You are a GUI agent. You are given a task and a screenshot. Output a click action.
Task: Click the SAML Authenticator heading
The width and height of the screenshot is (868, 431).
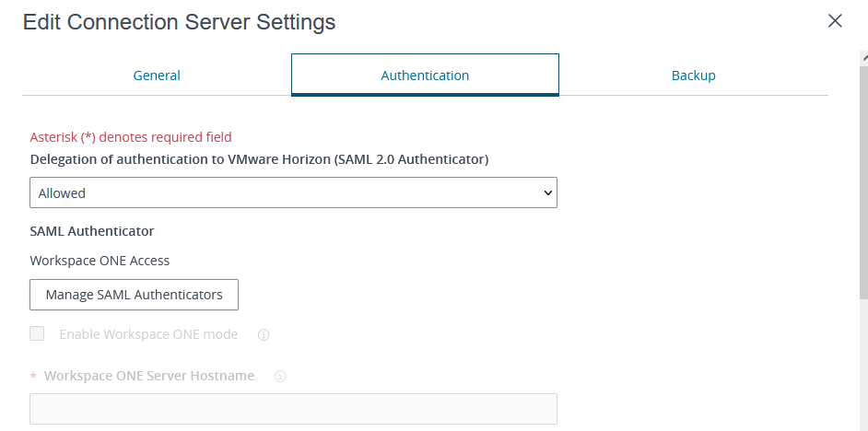(92, 231)
